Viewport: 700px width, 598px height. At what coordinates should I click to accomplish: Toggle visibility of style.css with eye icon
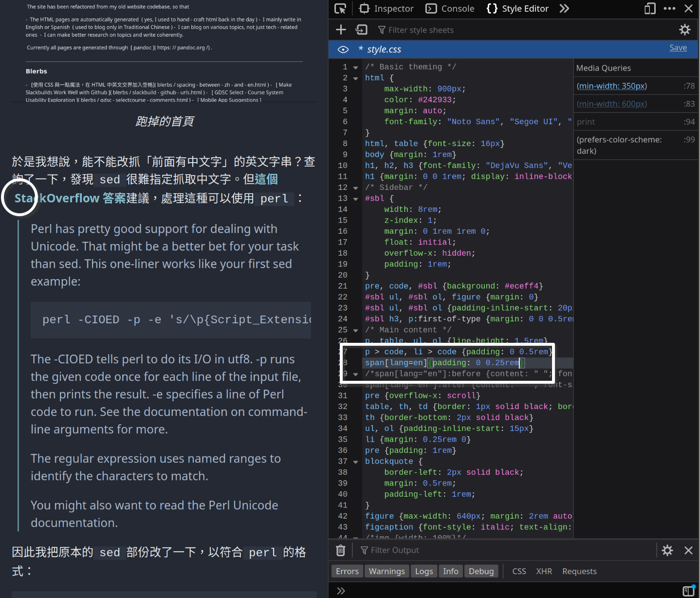(x=343, y=49)
